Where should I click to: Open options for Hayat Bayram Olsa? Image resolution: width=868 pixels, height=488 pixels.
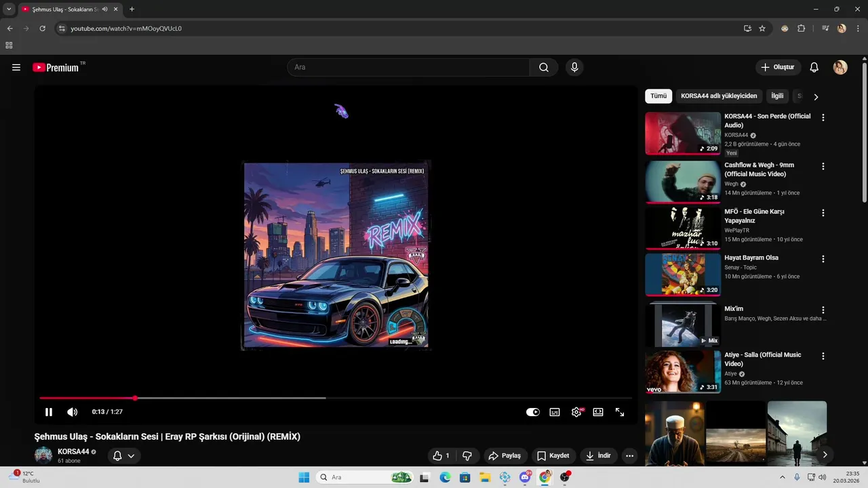coord(823,259)
